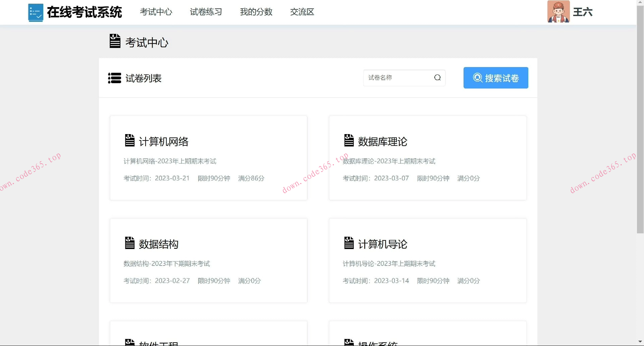Click the 试卷列表 list icon
This screenshot has height=346, width=644.
click(x=114, y=78)
